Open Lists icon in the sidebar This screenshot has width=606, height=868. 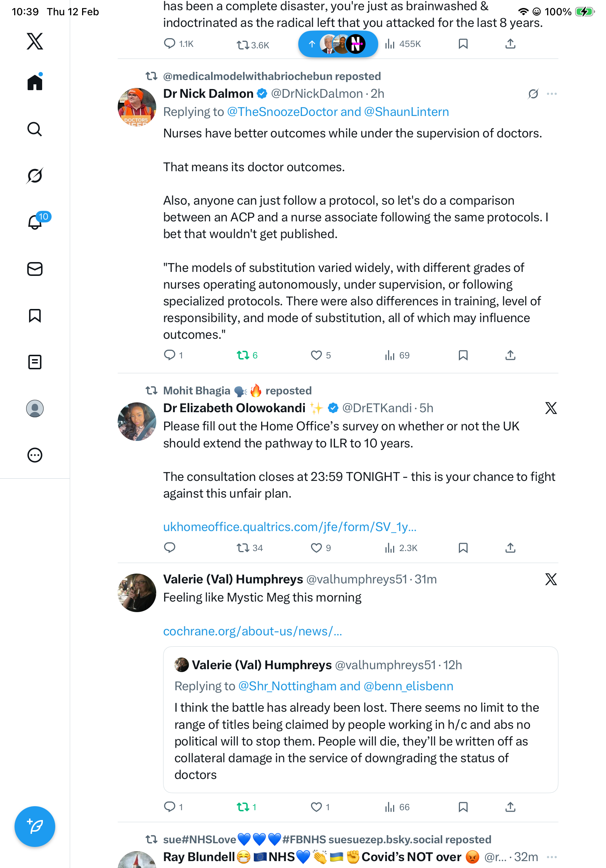35,362
